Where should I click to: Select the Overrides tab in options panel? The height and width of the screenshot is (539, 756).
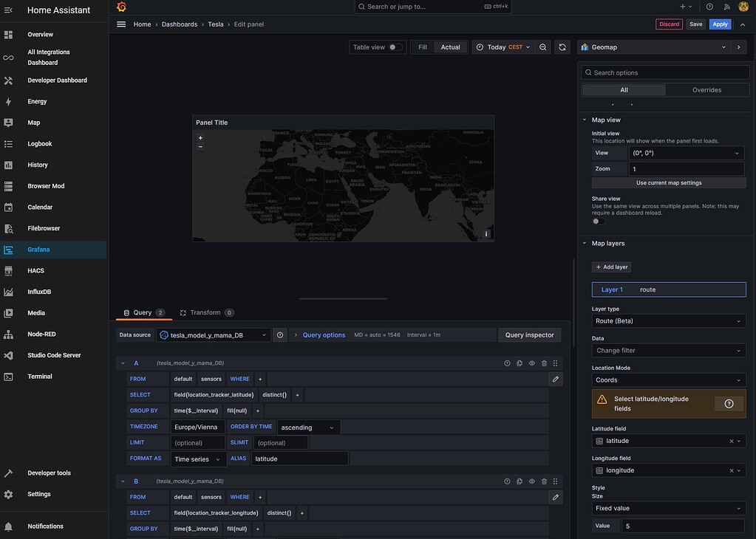pos(706,89)
